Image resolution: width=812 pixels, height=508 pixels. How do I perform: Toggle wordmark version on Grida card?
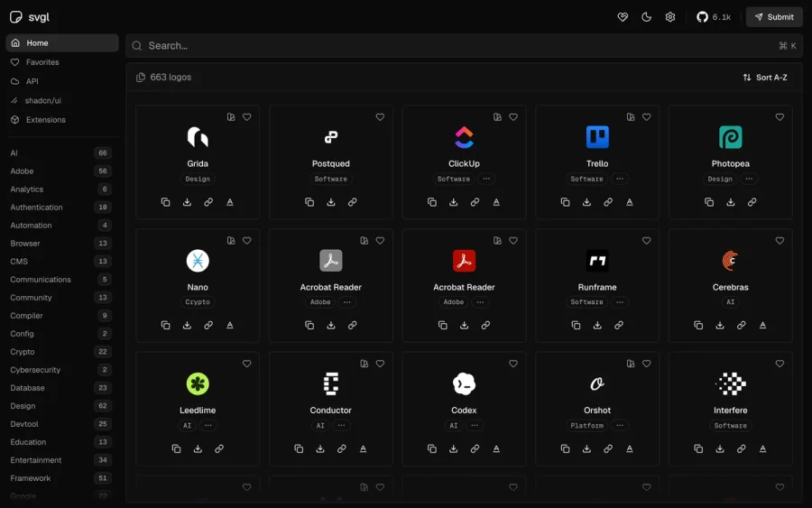pyautogui.click(x=231, y=117)
